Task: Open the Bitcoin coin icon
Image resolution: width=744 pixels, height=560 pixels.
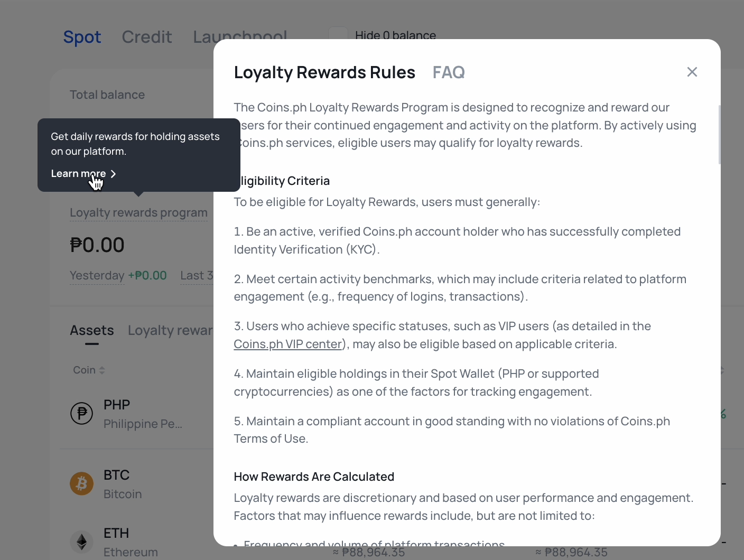Action: [x=82, y=483]
